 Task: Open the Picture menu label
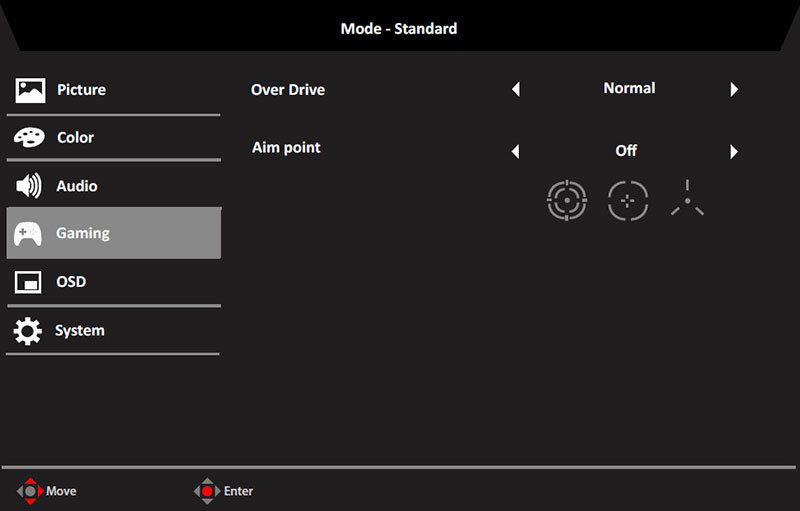(x=82, y=90)
